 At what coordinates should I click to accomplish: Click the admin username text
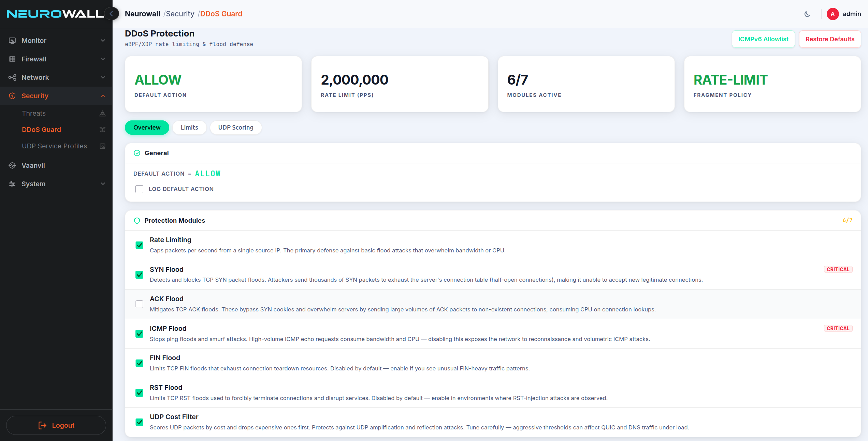click(852, 14)
